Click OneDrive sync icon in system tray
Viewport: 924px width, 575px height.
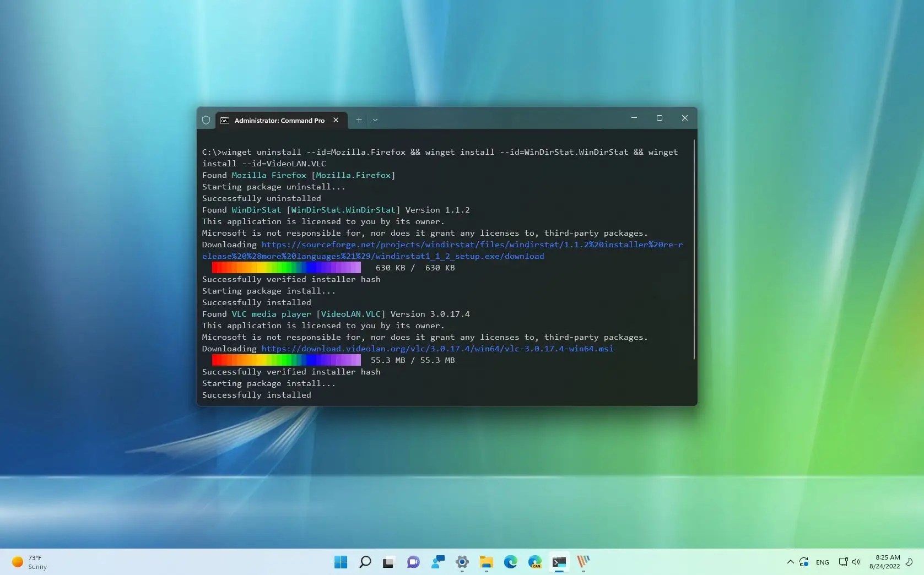click(x=804, y=562)
